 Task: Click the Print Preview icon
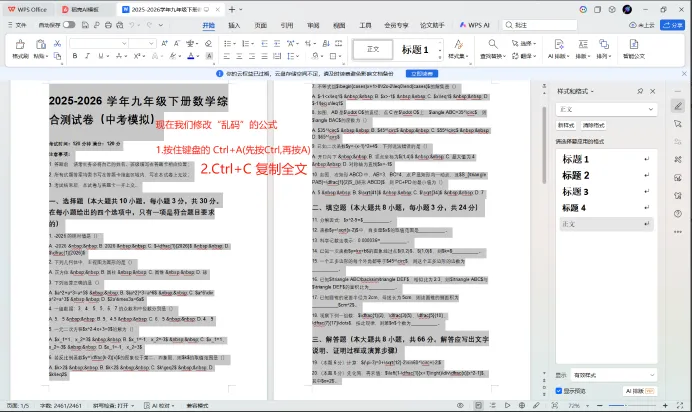(120, 25)
